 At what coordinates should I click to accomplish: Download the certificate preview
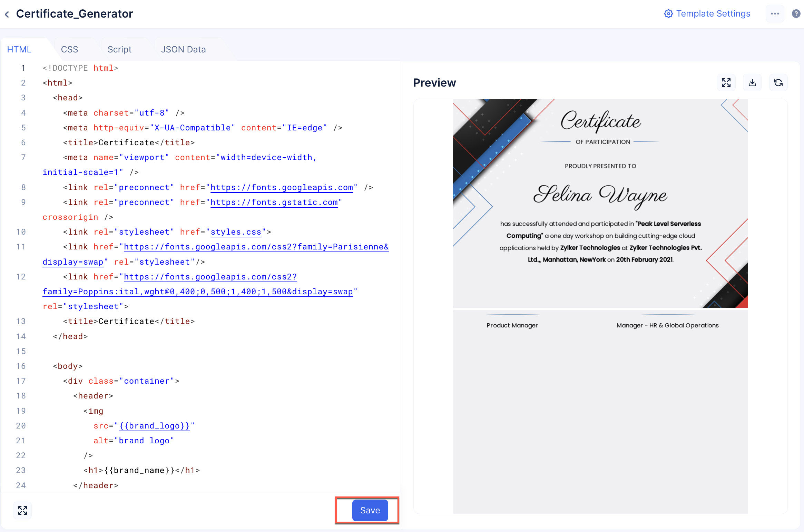pos(752,83)
